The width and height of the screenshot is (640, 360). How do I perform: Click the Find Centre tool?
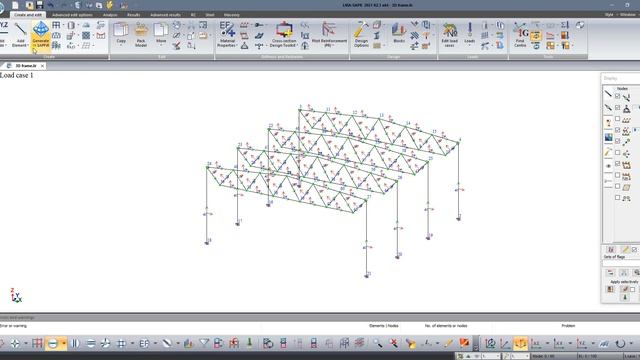[x=520, y=35]
